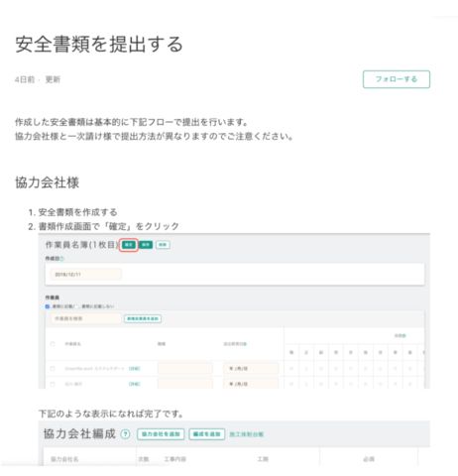Toggle the 書類に記載 checkbox
Viewport: 458px width, 476px height.
tap(48, 306)
